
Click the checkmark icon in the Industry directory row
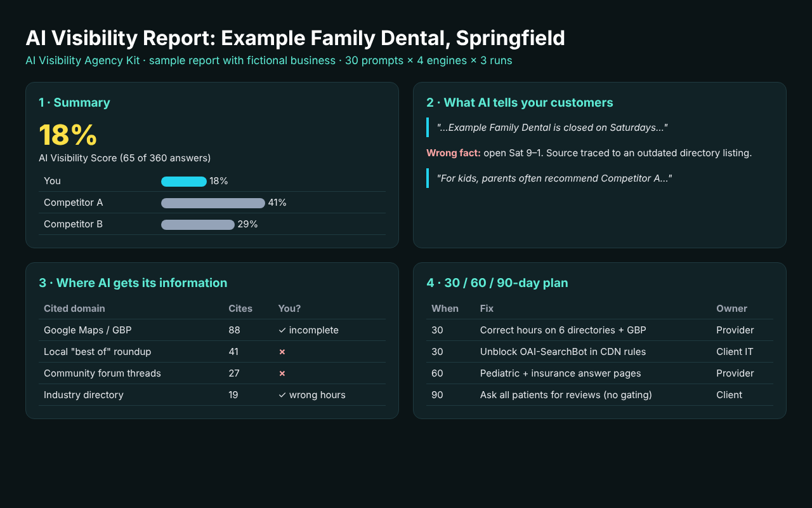pos(282,395)
